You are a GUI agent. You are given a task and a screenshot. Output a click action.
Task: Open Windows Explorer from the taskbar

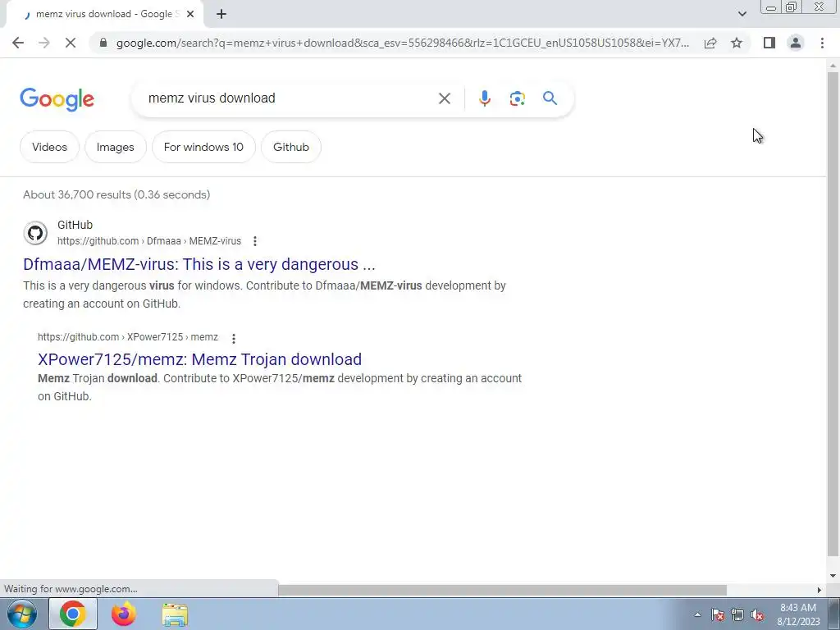coord(176,614)
